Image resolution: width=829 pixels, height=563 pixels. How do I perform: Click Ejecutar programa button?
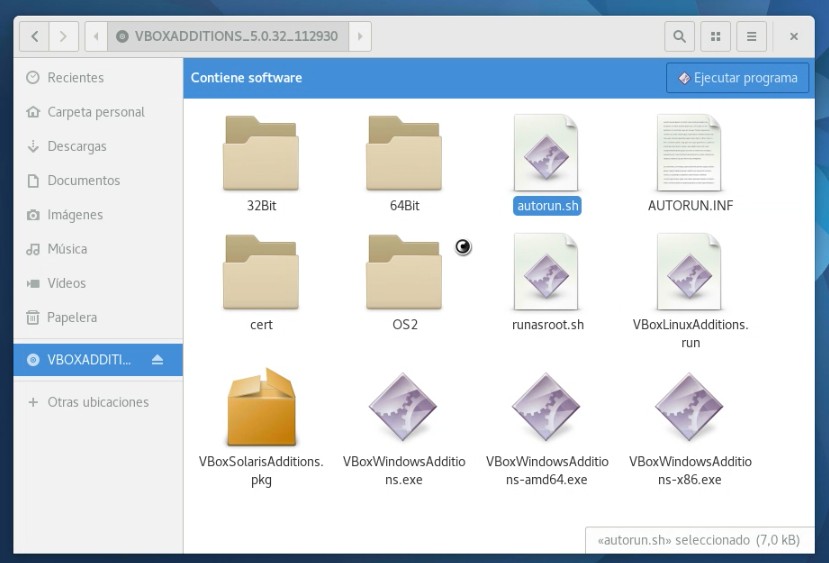tap(737, 78)
